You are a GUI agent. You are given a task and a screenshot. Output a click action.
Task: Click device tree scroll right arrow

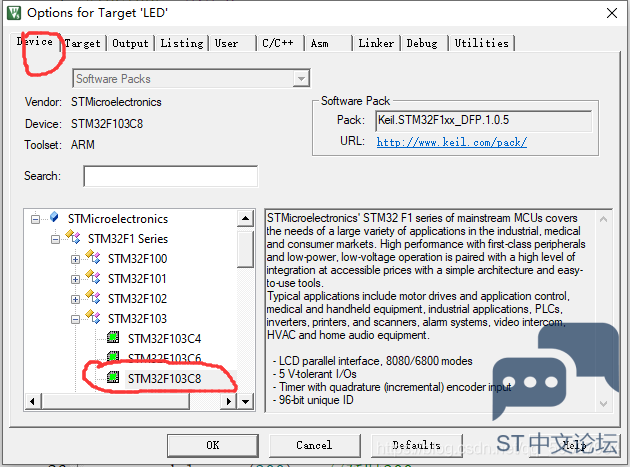coord(229,401)
